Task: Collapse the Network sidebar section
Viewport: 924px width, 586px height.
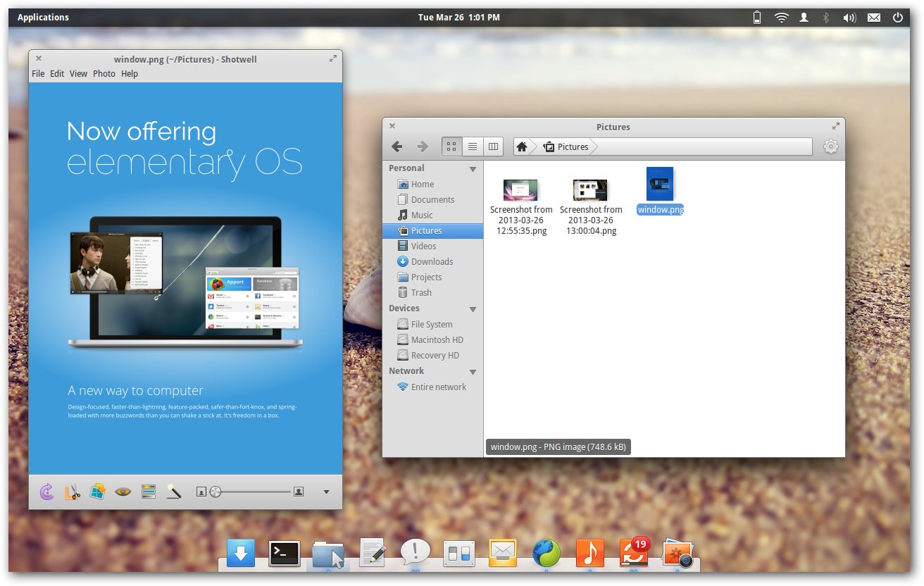Action: pyautogui.click(x=473, y=372)
